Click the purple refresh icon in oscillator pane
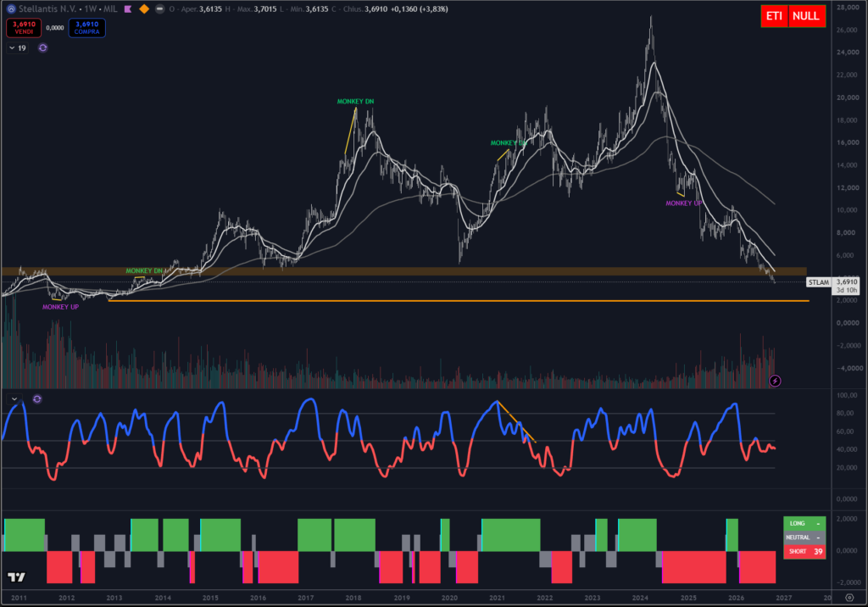This screenshot has width=868, height=607. 37,399
